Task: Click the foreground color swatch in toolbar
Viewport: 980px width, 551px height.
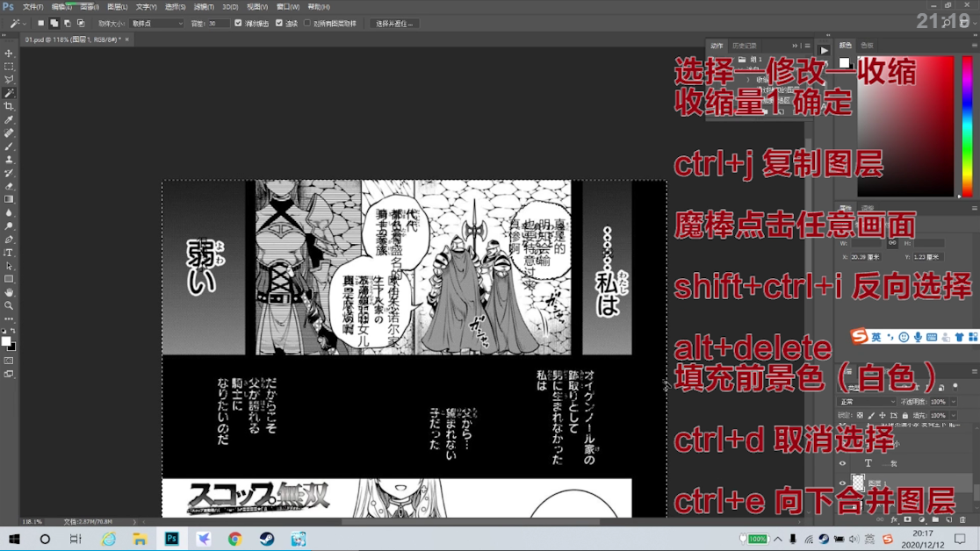Action: 6,341
